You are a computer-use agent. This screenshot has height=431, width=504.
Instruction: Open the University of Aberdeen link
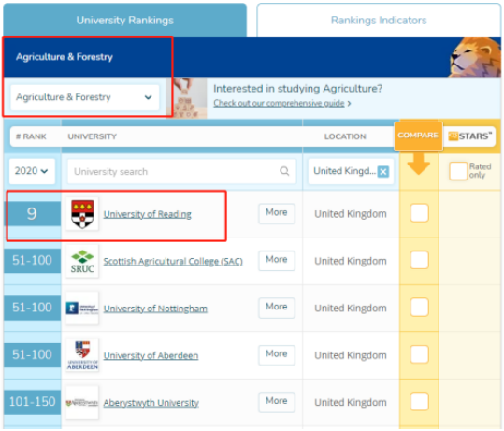pyautogui.click(x=151, y=356)
